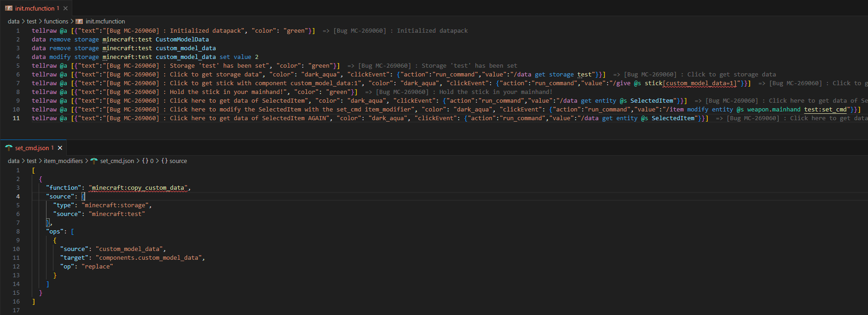Open the 'source' breadcrumb symbol dropdown

(x=178, y=161)
